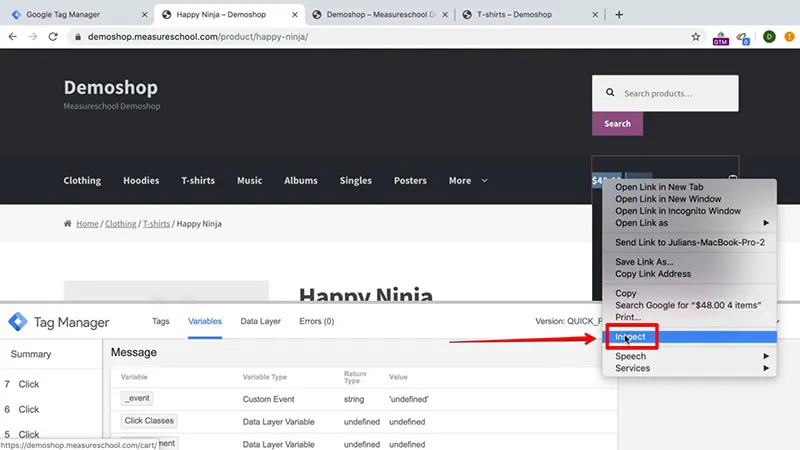Screen dimensions: 800x450
Task: Click the site padlock icon in address bar
Action: (78, 37)
